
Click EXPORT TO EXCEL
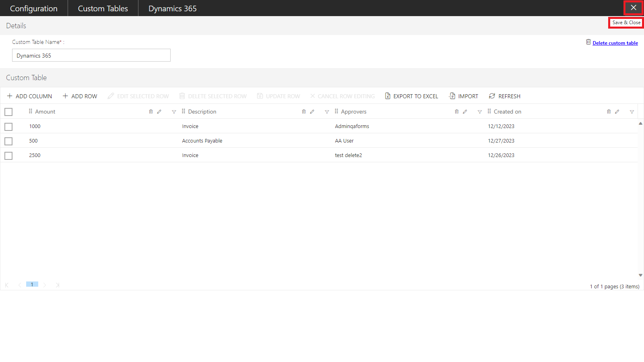(x=411, y=96)
